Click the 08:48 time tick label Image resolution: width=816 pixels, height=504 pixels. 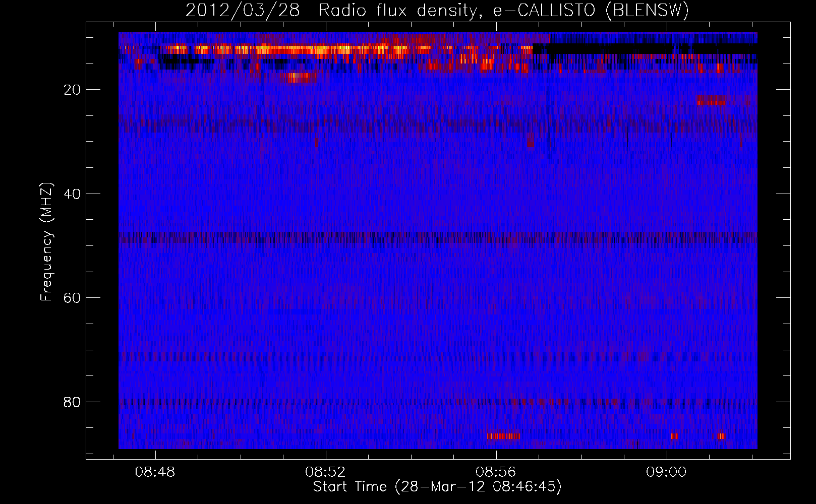pos(155,472)
